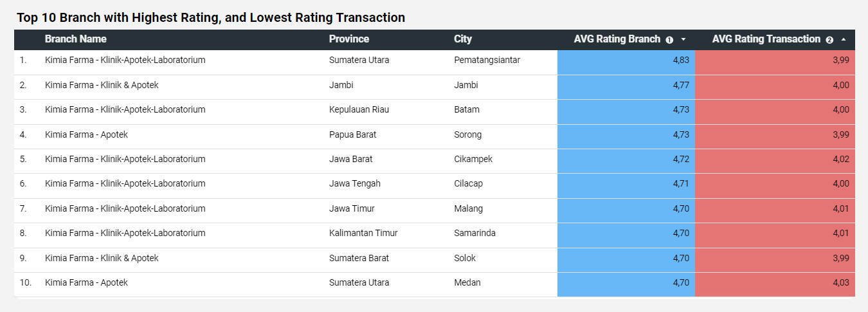Sort by the Branch Name column header
The height and width of the screenshot is (312, 868).
click(76, 39)
